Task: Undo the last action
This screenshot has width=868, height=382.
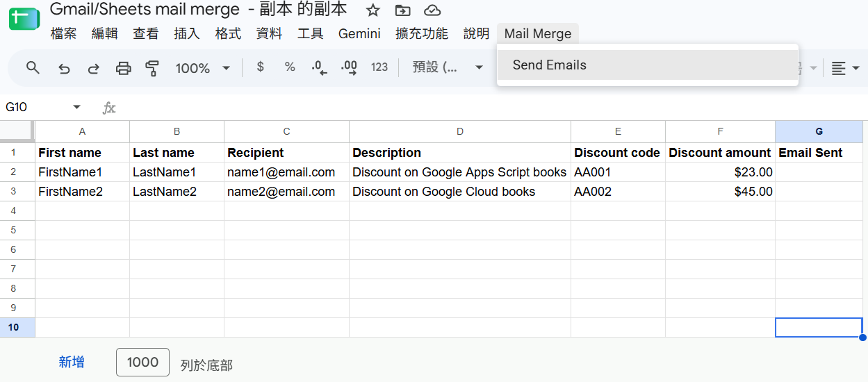Action: (x=64, y=68)
